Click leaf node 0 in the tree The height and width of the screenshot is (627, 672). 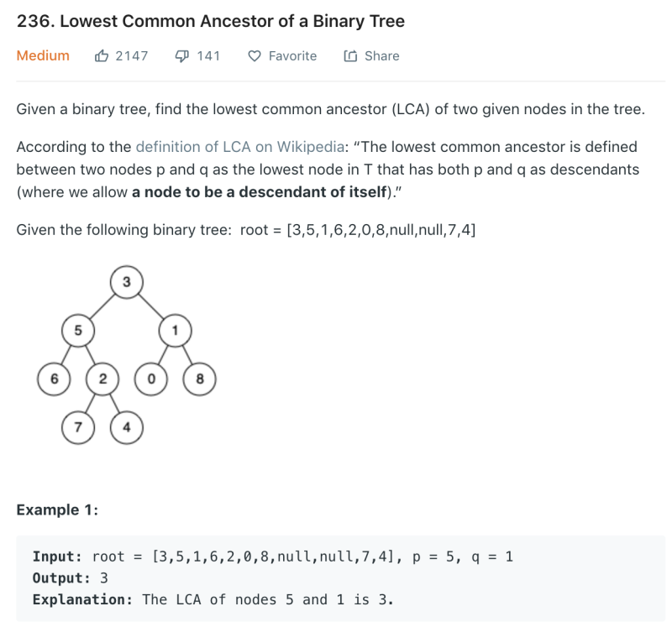click(x=151, y=379)
